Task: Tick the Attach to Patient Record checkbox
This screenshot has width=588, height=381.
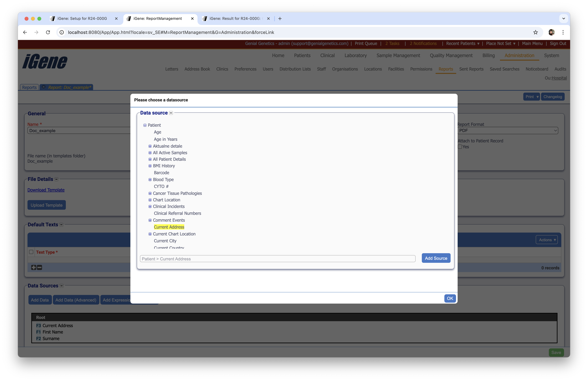Action: (x=460, y=147)
